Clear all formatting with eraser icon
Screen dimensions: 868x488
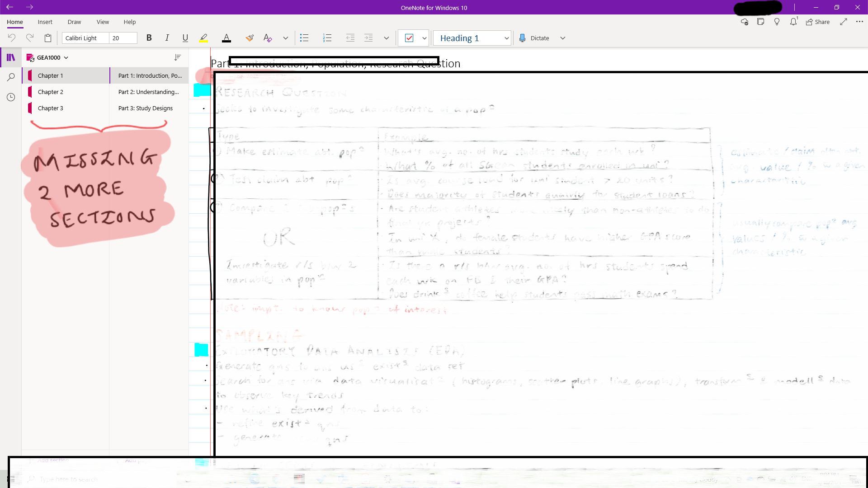click(268, 38)
